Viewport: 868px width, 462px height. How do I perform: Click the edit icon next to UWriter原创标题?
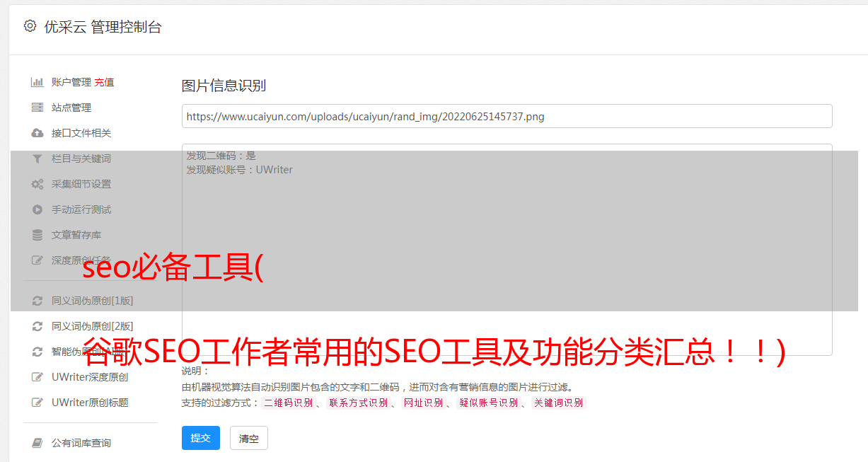click(x=37, y=403)
